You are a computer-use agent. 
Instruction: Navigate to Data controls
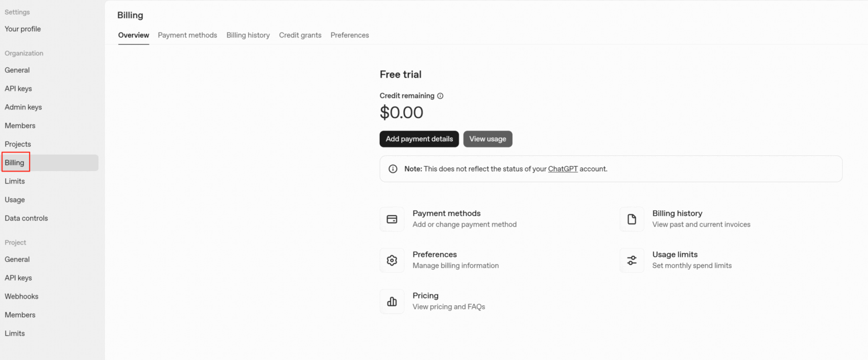[x=26, y=218]
